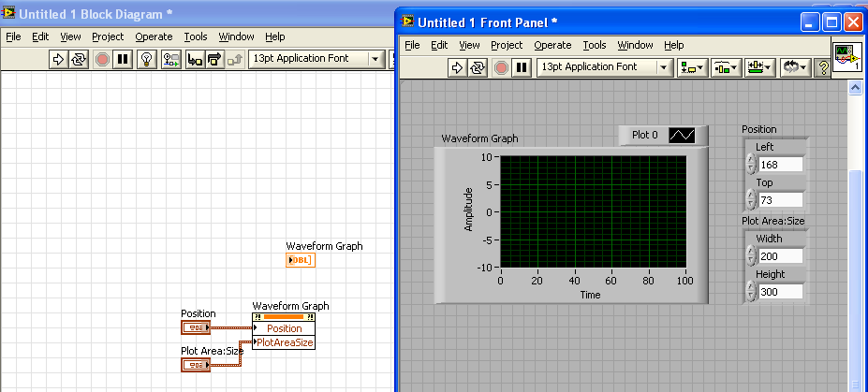The image size is (868, 392).
Task: Click Time axis label on graph
Action: pos(590,295)
